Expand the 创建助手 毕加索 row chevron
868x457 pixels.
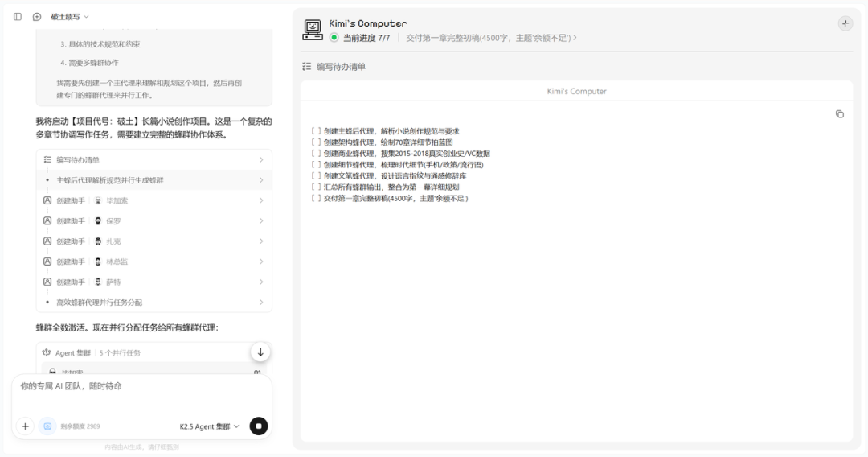pyautogui.click(x=261, y=200)
